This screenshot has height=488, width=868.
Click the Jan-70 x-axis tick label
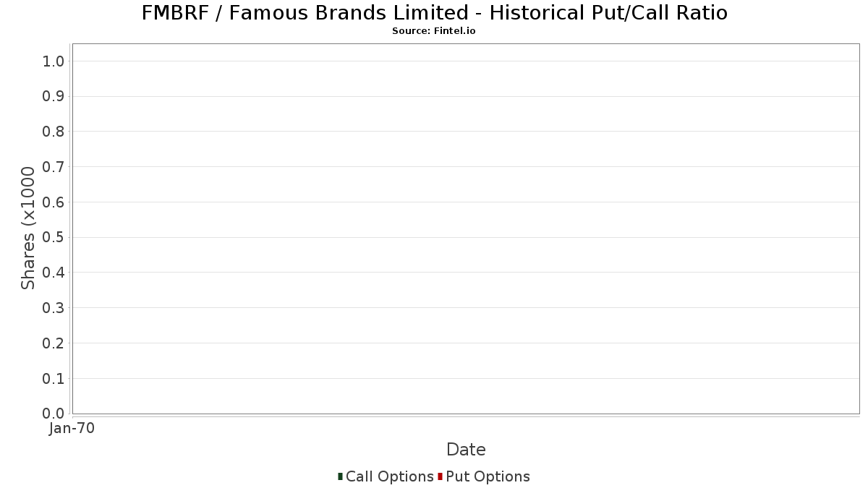pos(72,429)
